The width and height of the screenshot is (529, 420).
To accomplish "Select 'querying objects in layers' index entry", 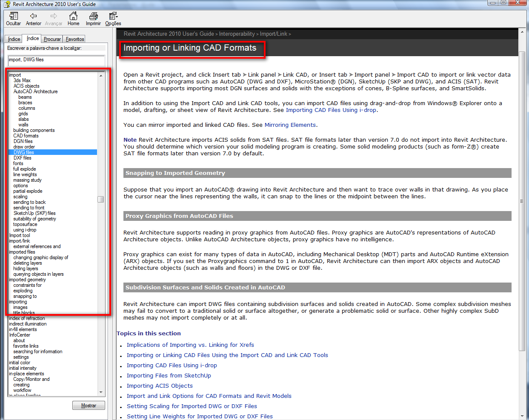I will click(x=38, y=274).
